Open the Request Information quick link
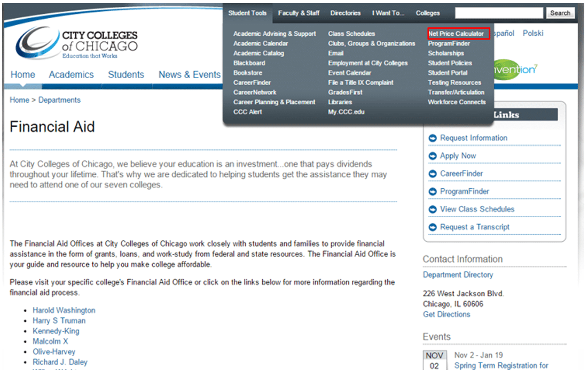 [x=474, y=138]
